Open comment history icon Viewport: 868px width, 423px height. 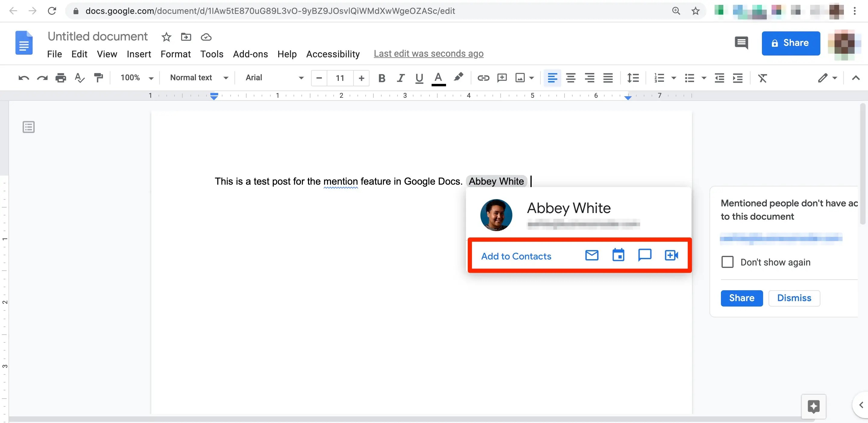point(741,43)
